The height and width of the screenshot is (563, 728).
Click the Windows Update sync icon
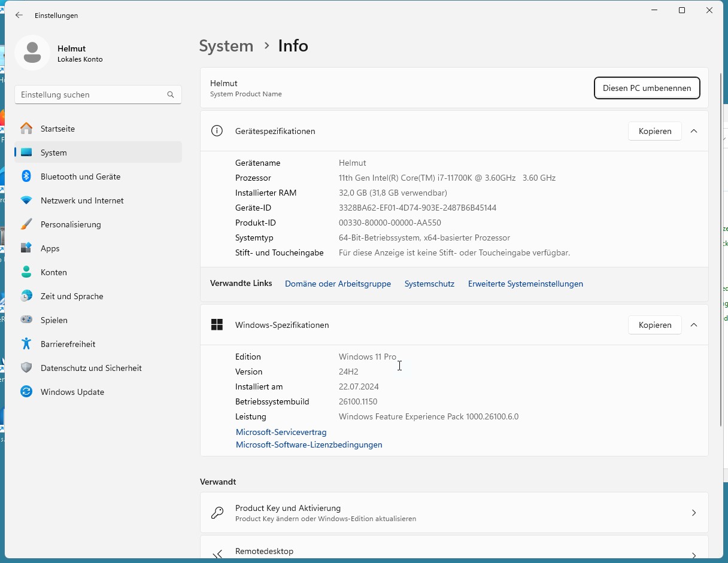pyautogui.click(x=26, y=392)
